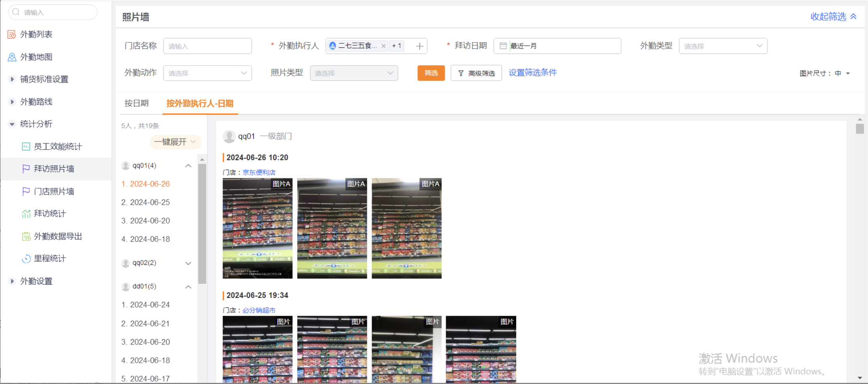This screenshot has width=868, height=384.
Task: Click the +1 more executors tag
Action: tap(397, 46)
